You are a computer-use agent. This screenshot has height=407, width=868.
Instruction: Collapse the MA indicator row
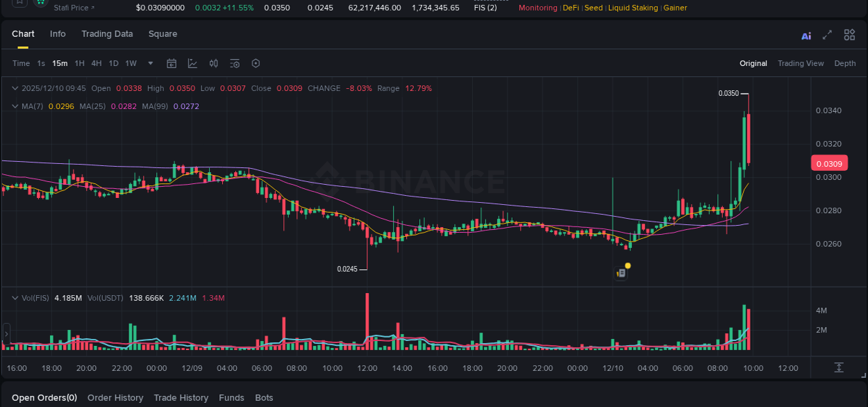(x=15, y=106)
